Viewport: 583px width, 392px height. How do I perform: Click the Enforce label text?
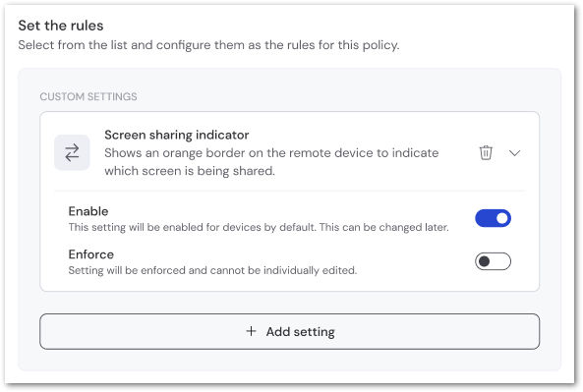(x=91, y=254)
